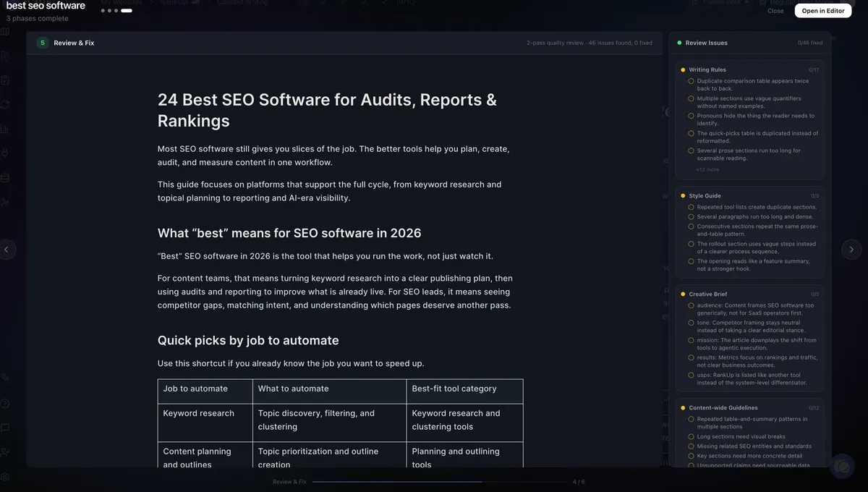Click 'best seo software' title at top
Image resolution: width=868 pixels, height=492 pixels.
46,6
